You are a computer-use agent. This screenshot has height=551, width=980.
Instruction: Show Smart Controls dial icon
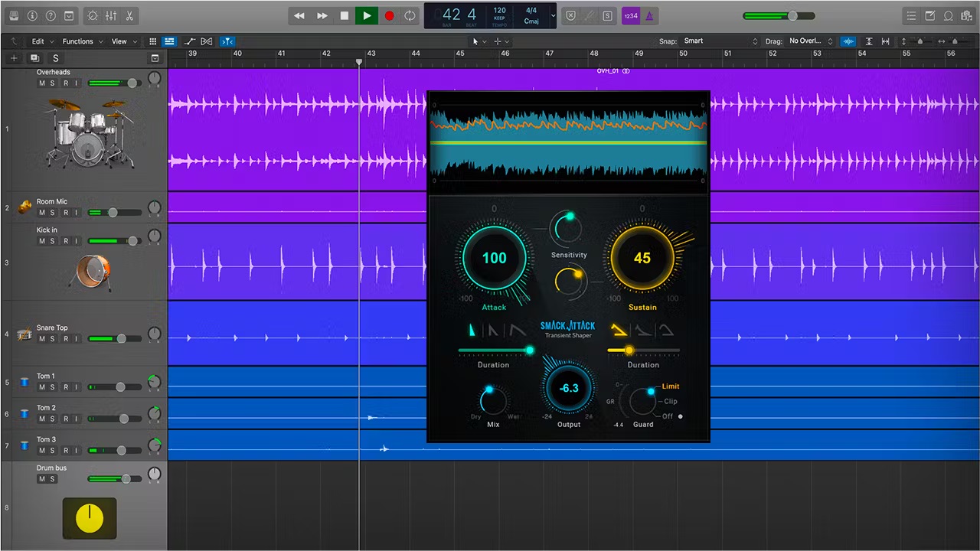[x=93, y=15]
